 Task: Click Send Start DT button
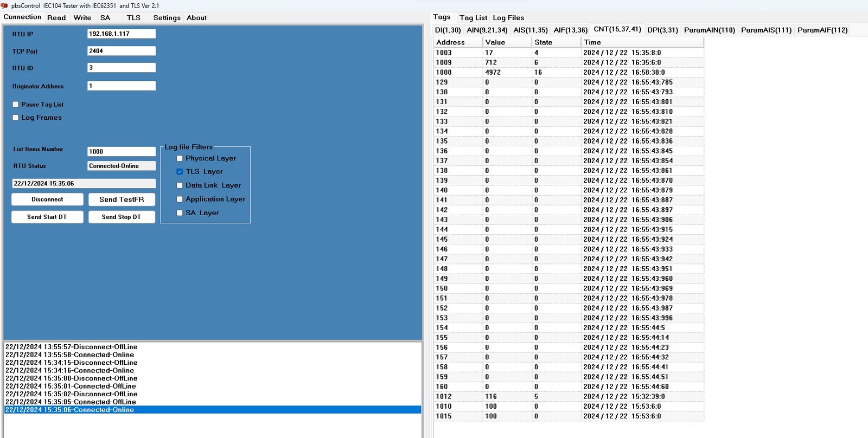47,217
